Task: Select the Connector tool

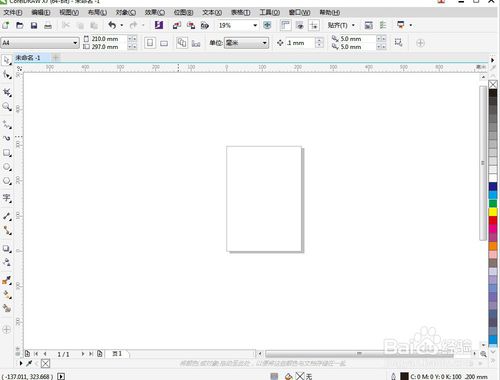Action: click(7, 230)
